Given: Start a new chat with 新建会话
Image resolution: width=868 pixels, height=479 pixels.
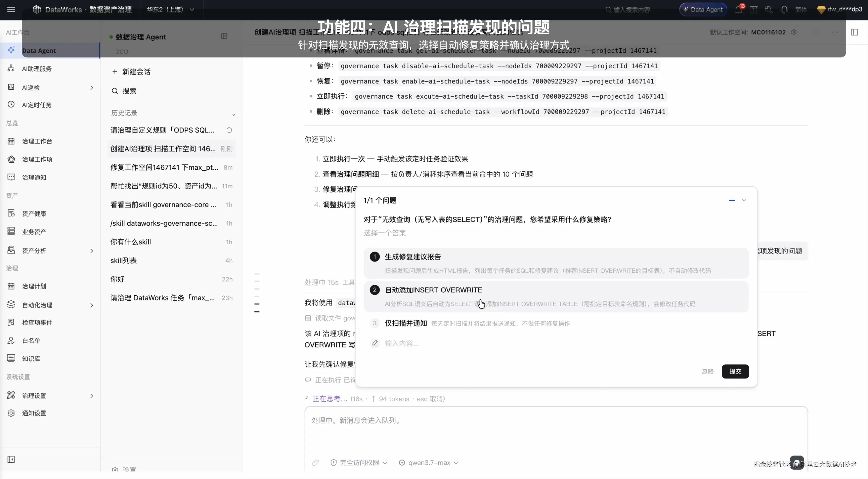Looking at the screenshot, I should [131, 72].
